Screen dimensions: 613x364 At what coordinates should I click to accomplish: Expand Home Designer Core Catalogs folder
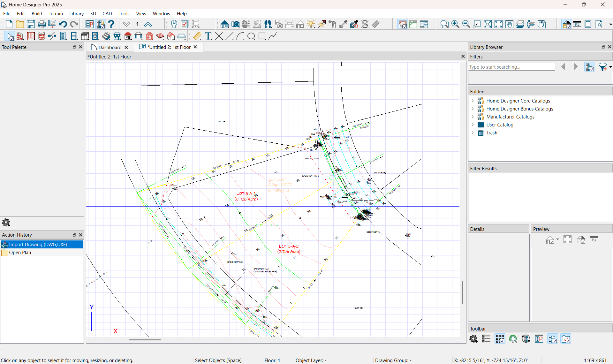tap(473, 101)
